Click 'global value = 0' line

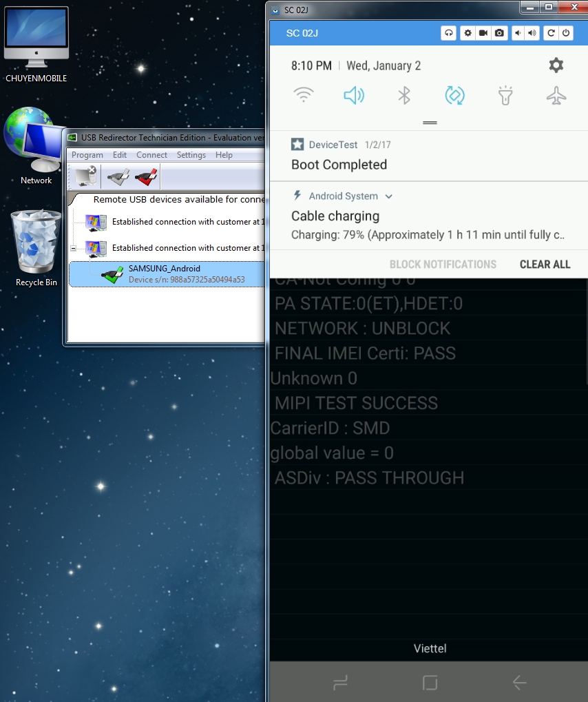coord(332,453)
